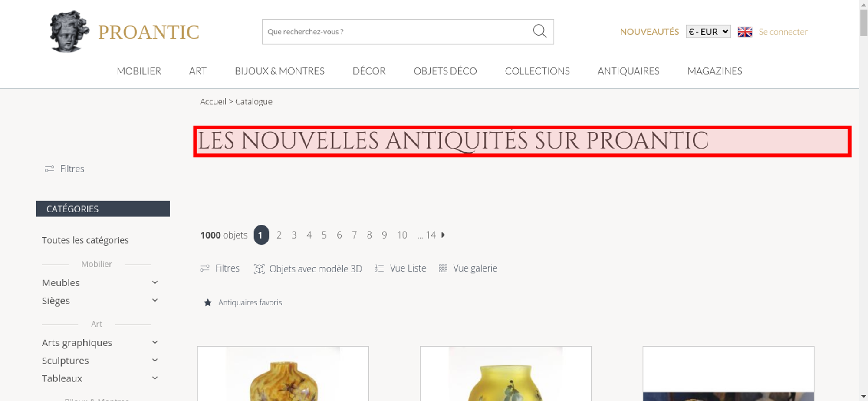Viewport: 868px width, 401px height.
Task: Open the EUR currency dropdown
Action: 708,32
